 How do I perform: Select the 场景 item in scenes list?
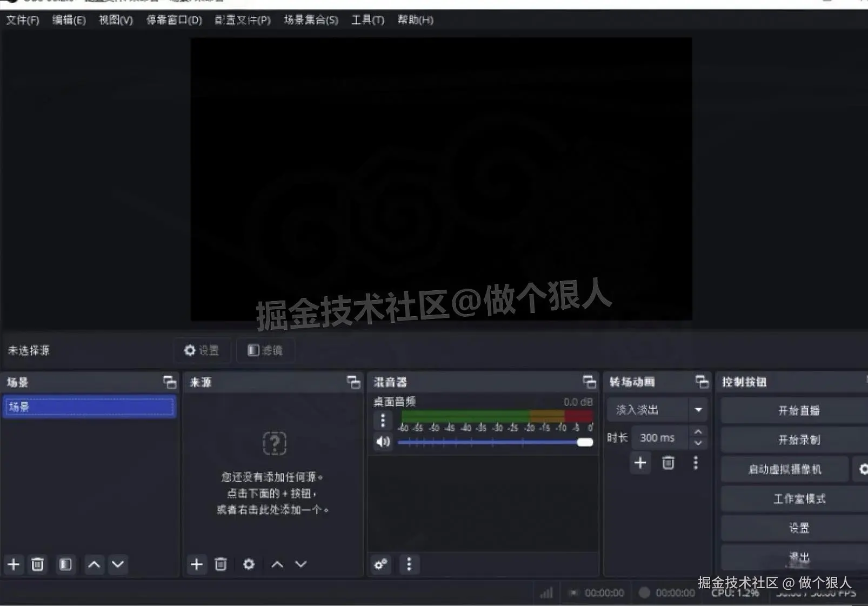click(x=89, y=407)
